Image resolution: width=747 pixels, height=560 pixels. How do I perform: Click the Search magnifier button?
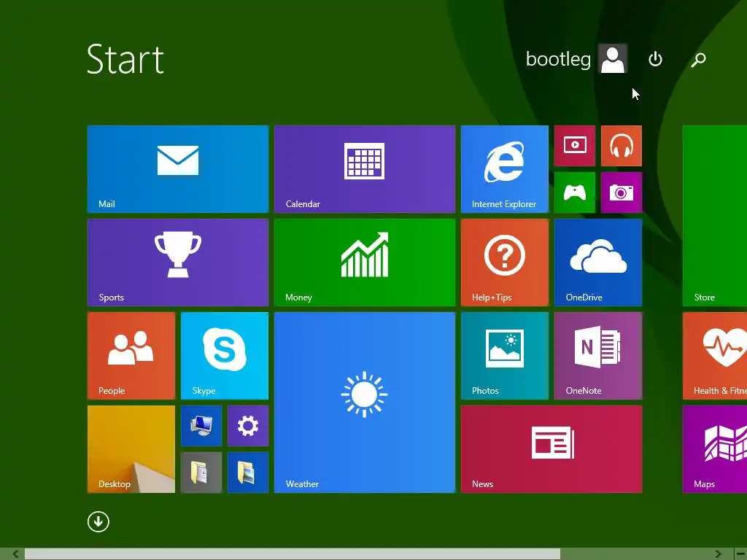(698, 60)
